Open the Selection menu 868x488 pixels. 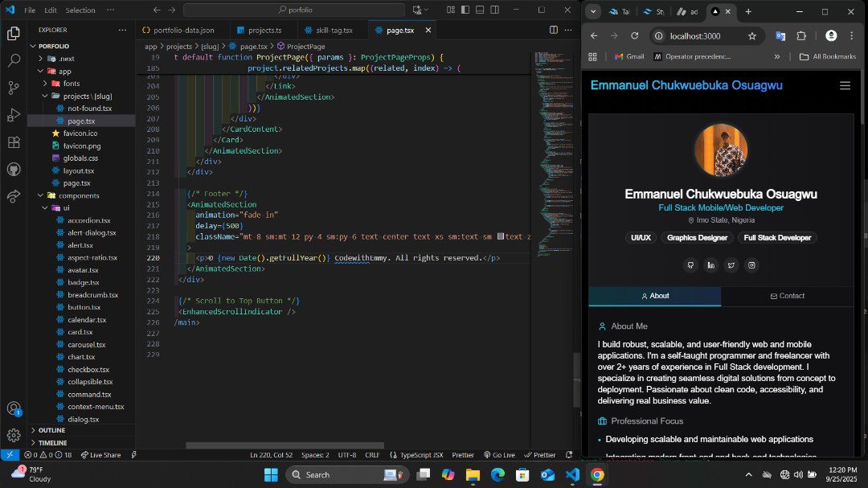(80, 10)
